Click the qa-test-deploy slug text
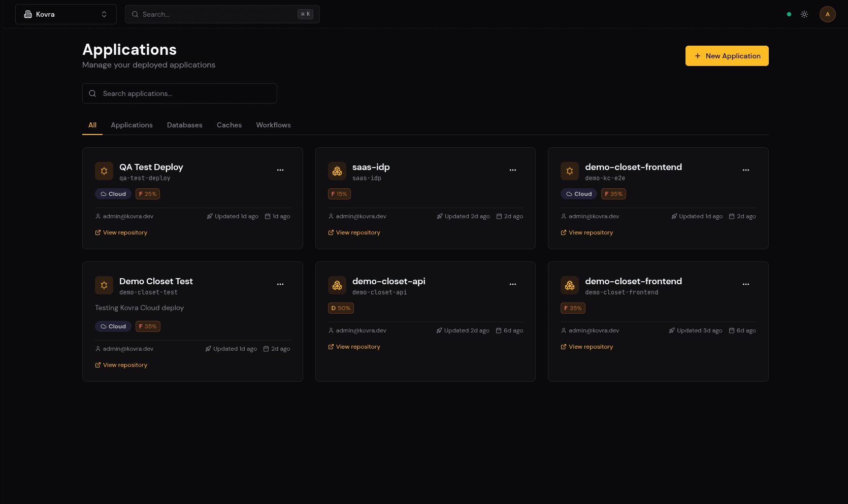The height and width of the screenshot is (504, 848). 145,178
